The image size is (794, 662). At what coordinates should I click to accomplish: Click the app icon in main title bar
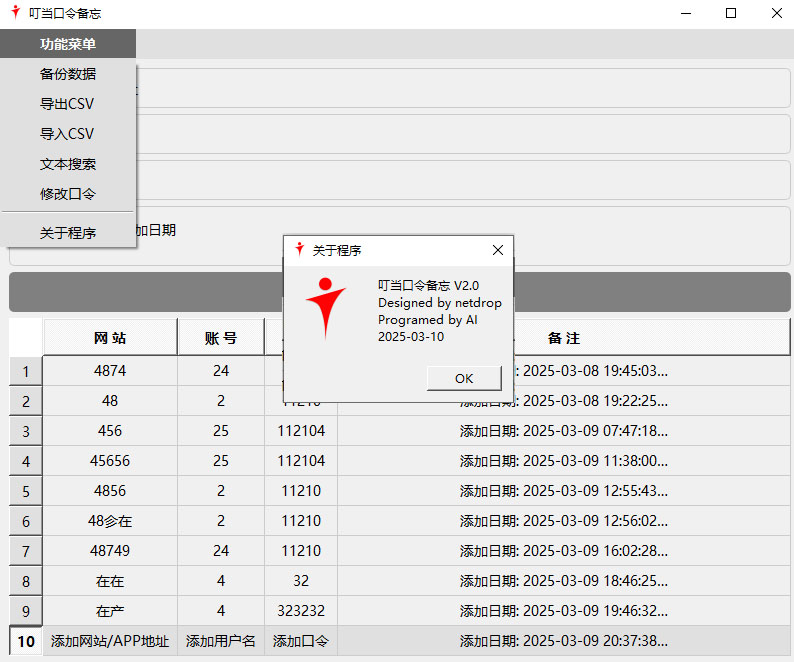click(14, 13)
